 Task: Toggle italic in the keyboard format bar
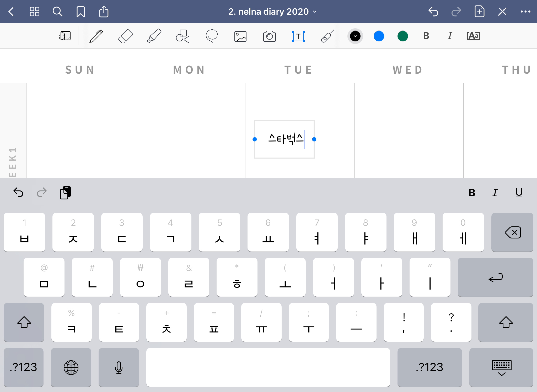coord(495,193)
